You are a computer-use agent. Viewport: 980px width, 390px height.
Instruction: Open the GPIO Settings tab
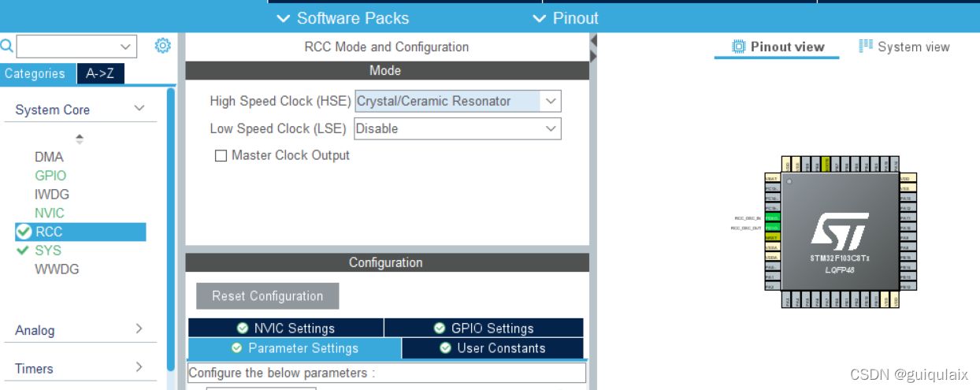point(484,329)
